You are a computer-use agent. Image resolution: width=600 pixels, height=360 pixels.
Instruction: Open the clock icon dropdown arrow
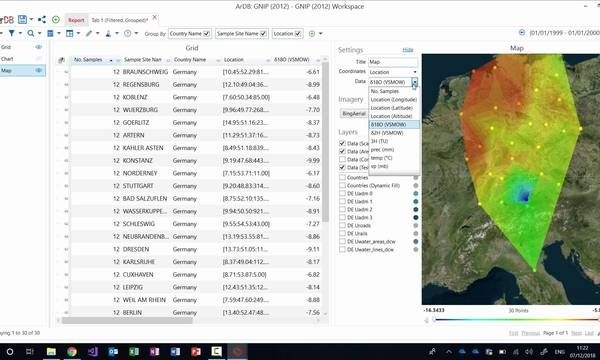pyautogui.click(x=136, y=33)
